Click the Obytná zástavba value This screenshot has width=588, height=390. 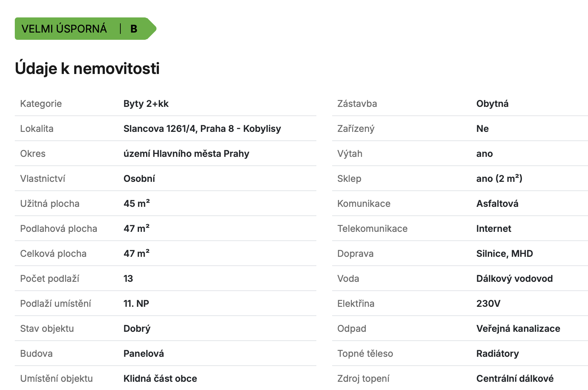tap(492, 104)
